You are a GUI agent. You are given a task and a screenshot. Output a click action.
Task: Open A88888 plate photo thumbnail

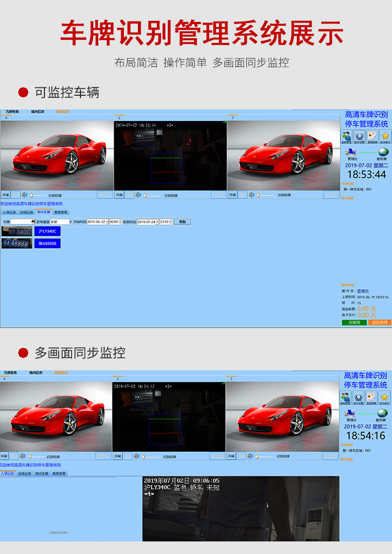point(17,243)
